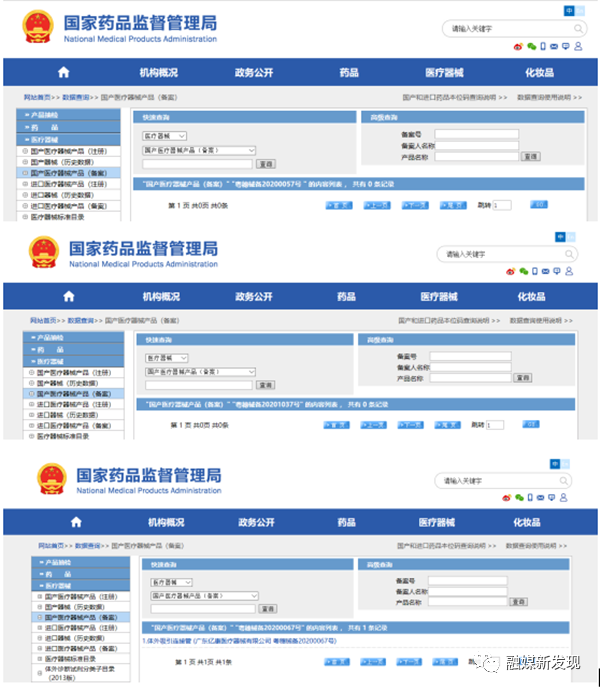Select 进口器械（历史数据）on the 20200057 page sidebar

coord(69,195)
